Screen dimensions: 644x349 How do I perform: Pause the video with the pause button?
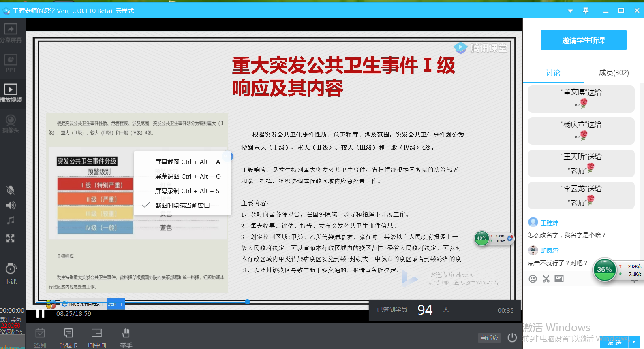click(x=40, y=313)
